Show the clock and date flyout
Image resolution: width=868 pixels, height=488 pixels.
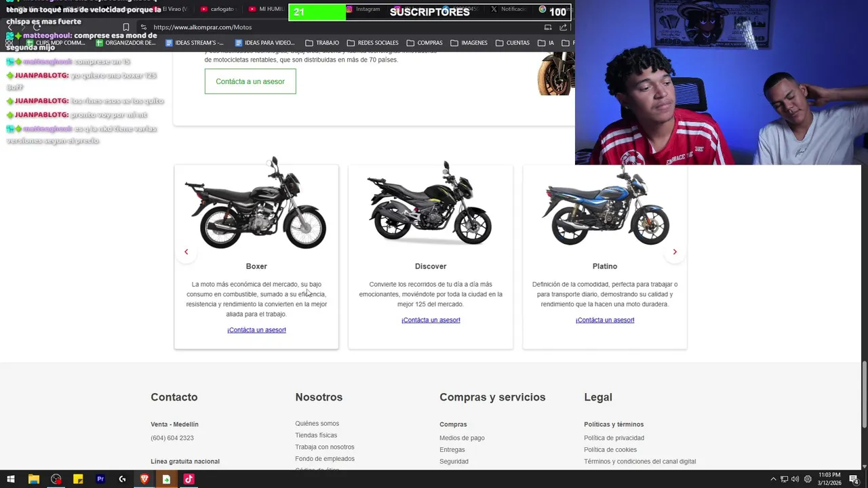coord(829,479)
